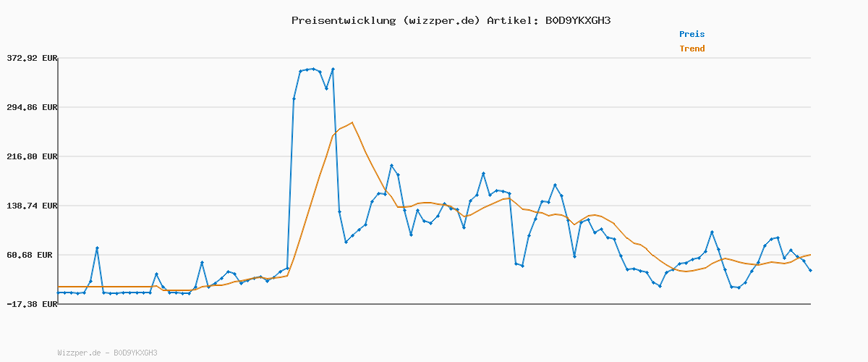Click the orange trend line's left start
This screenshot has width=868, height=362.
point(59,287)
